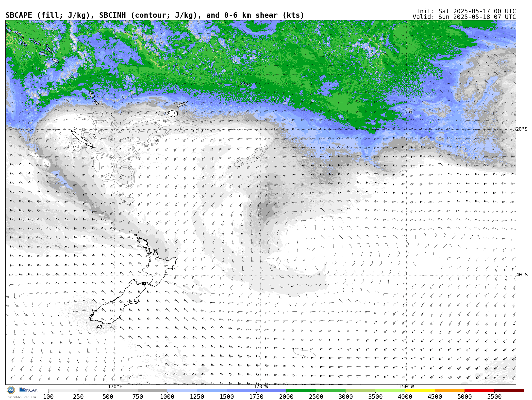Viewport: 532px width, 400px height.
Task: Click the 5500 colorbar tick label
Action: coord(494,397)
